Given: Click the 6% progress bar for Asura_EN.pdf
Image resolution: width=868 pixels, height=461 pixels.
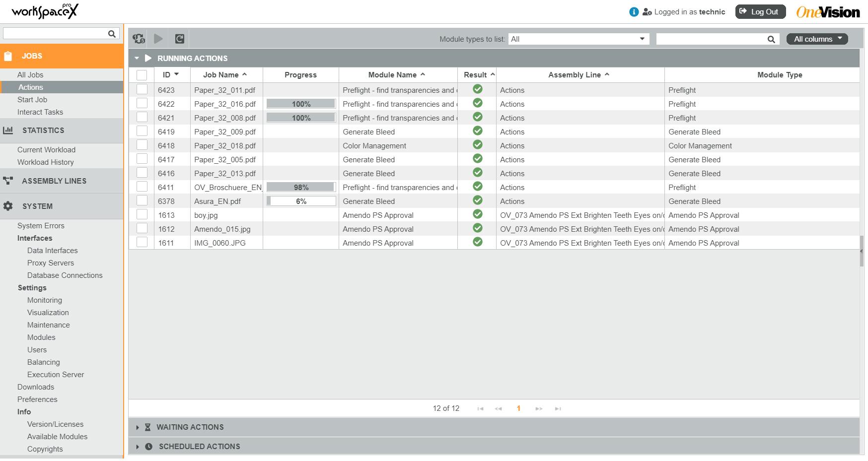Looking at the screenshot, I should [x=301, y=201].
